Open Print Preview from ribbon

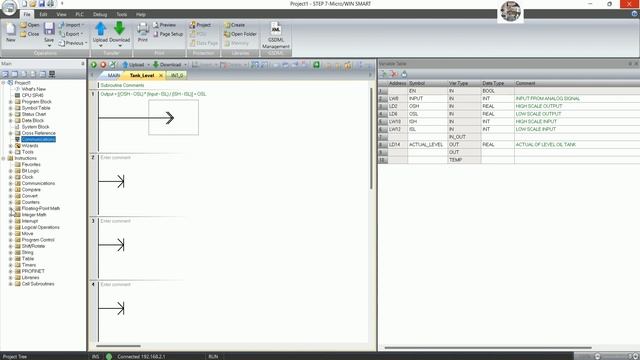164,25
